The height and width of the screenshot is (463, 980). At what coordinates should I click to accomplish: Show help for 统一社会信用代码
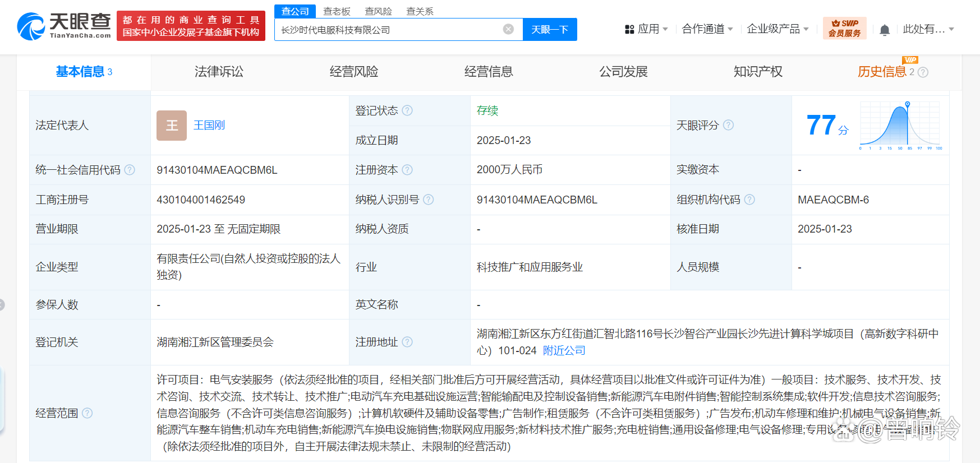(130, 170)
